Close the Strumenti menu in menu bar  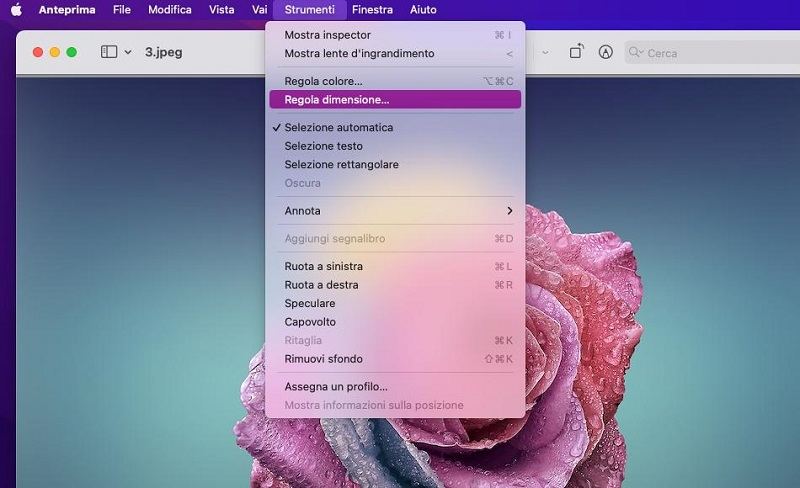[310, 10]
